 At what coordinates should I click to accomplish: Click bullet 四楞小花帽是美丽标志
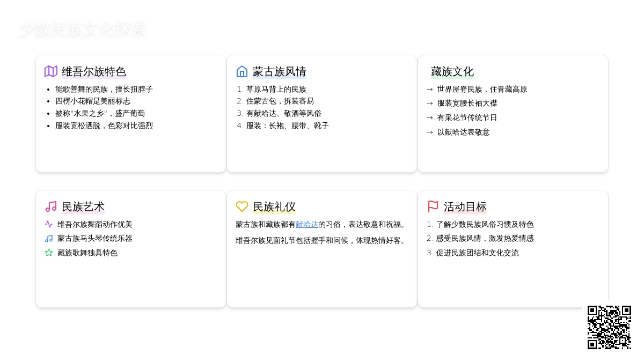(x=93, y=101)
